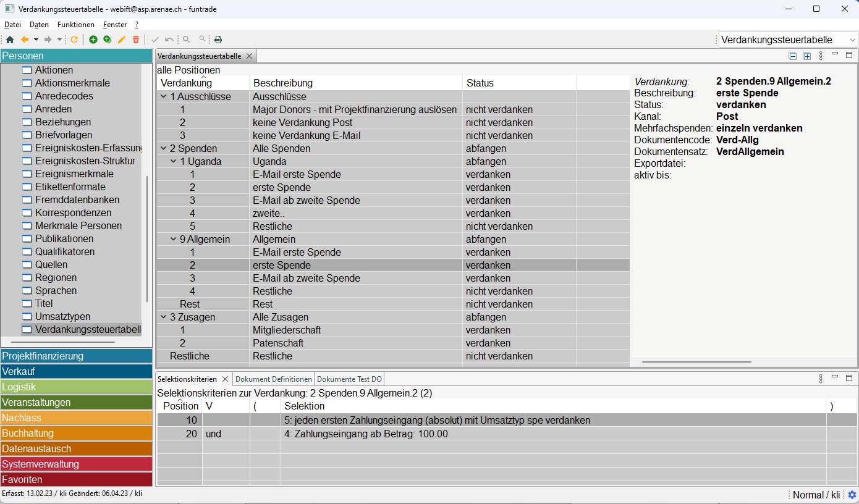Click the green add new record icon
This screenshot has width=859, height=504.
[x=93, y=40]
